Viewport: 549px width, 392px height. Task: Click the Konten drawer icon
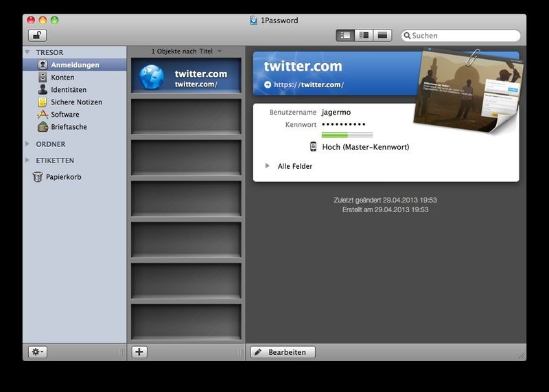(x=43, y=77)
